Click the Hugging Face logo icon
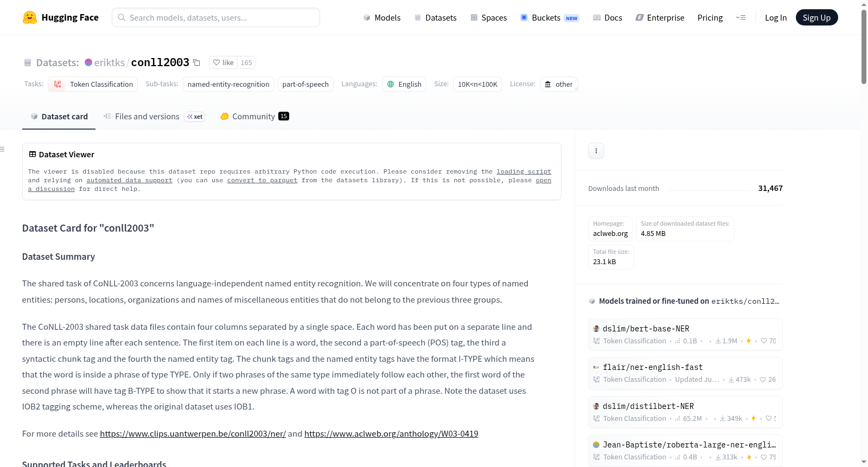The width and height of the screenshot is (868, 467). click(x=30, y=17)
